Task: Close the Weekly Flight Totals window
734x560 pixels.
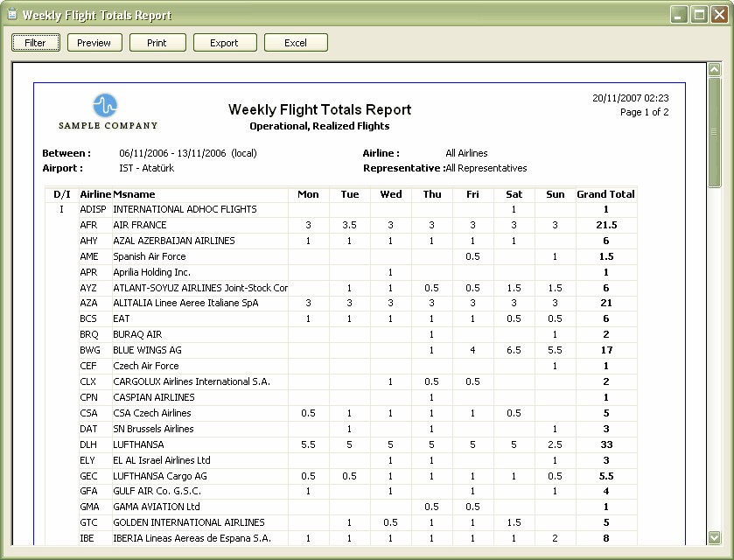Action: (719, 15)
